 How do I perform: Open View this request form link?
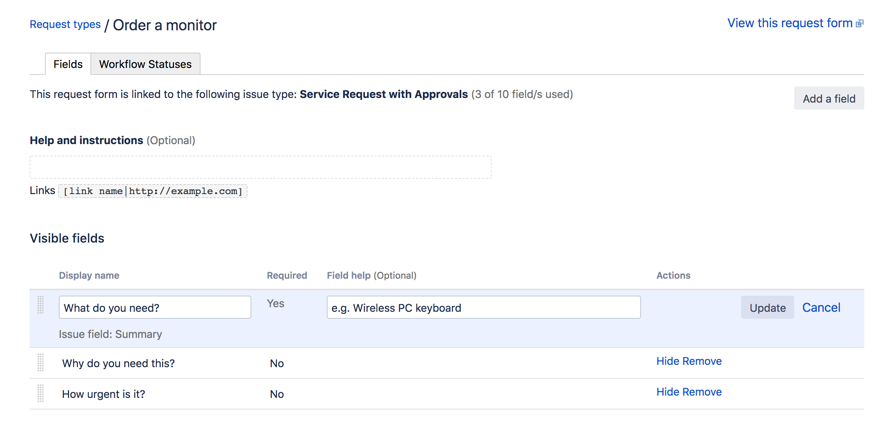coord(789,23)
